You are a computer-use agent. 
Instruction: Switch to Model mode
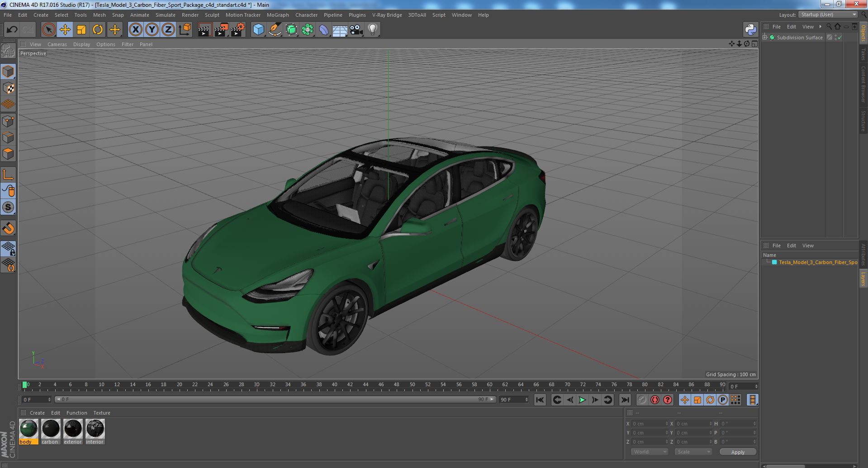point(8,71)
